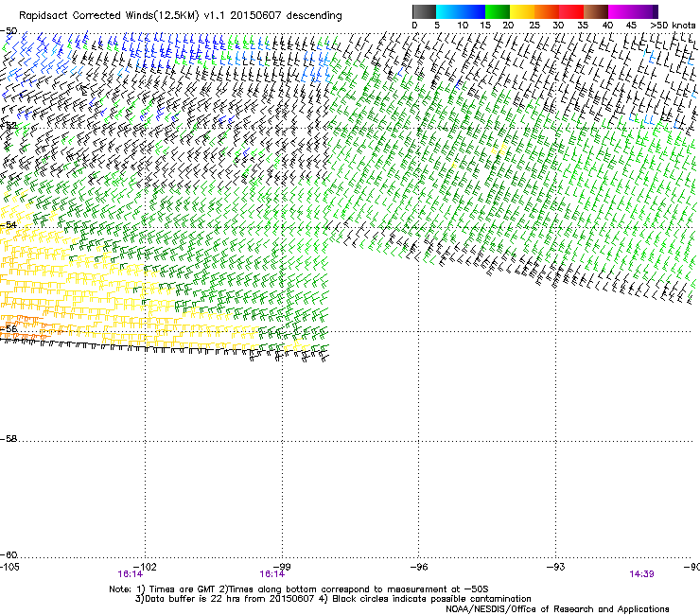Click the -50 latitude axis label
Image resolution: width=700 pixels, height=615 pixels.
point(9,31)
